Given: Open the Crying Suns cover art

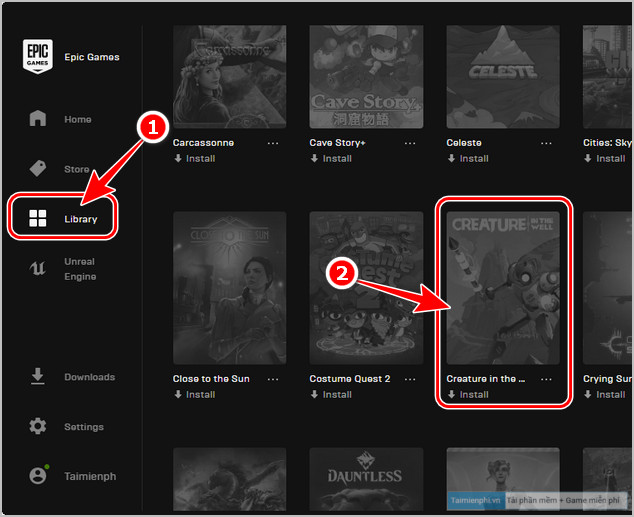Looking at the screenshot, I should 607,288.
